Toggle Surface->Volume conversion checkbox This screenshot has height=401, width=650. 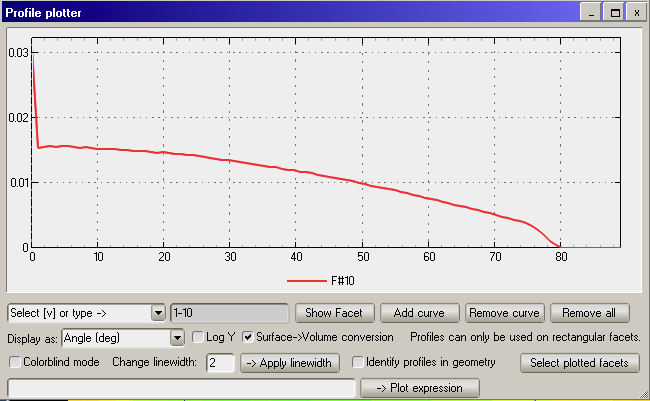pyautogui.click(x=247, y=338)
